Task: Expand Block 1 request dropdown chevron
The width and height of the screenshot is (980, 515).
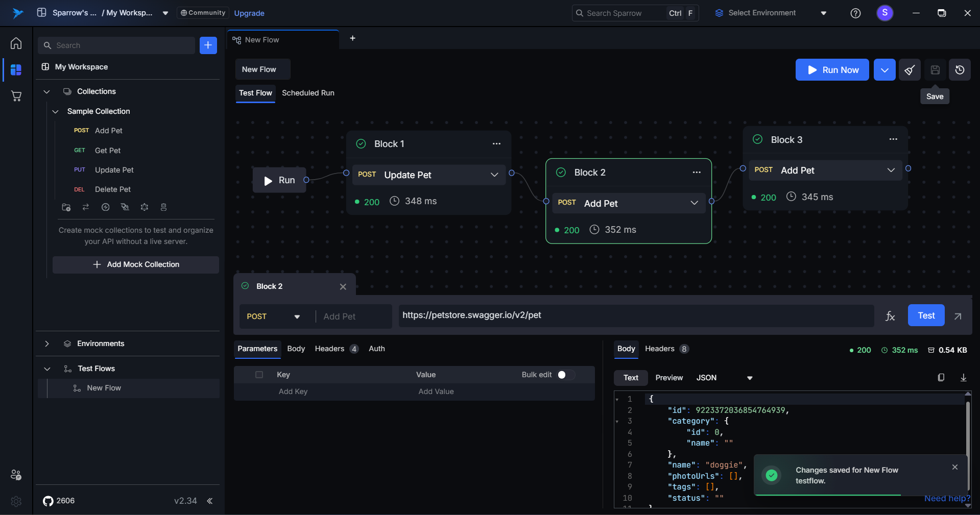Action: coord(494,175)
